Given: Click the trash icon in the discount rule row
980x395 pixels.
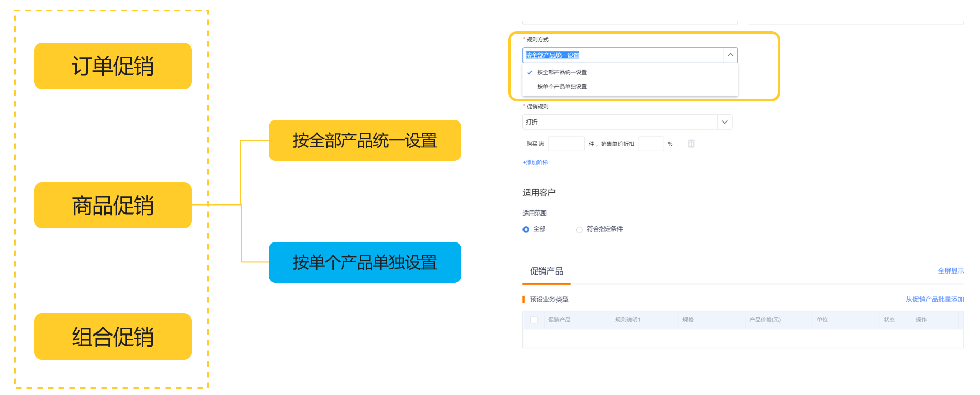Looking at the screenshot, I should [691, 144].
